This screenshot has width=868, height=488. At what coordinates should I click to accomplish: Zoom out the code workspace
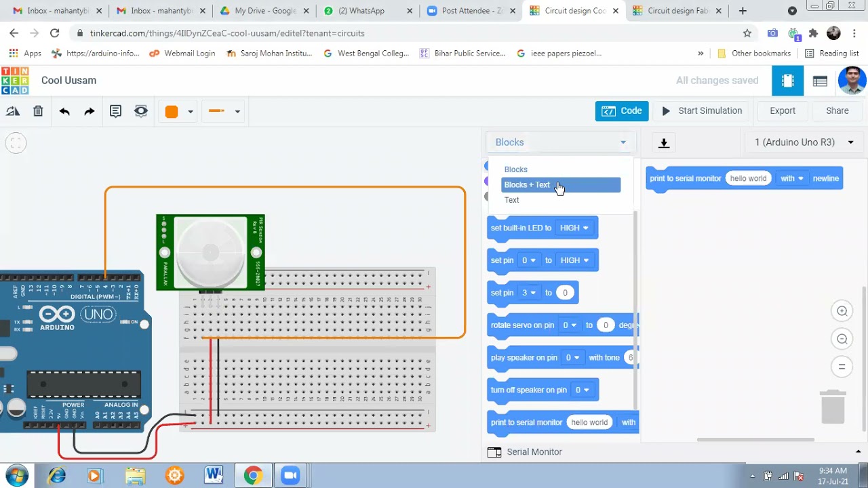pyautogui.click(x=842, y=339)
